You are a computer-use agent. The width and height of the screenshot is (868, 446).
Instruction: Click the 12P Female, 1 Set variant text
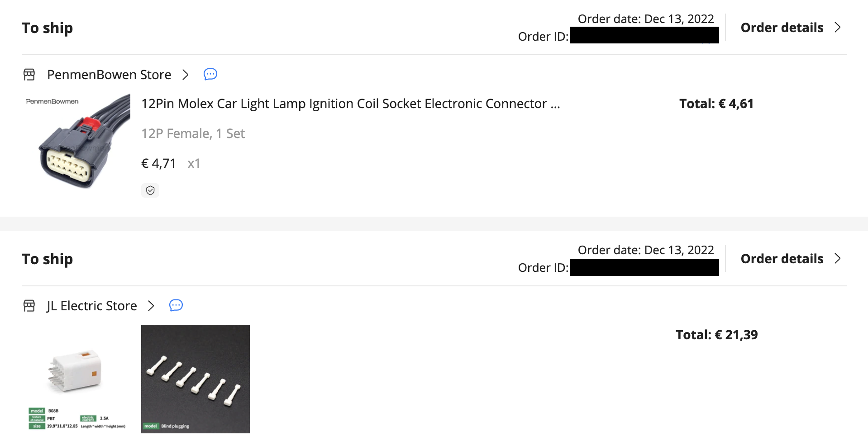[193, 133]
